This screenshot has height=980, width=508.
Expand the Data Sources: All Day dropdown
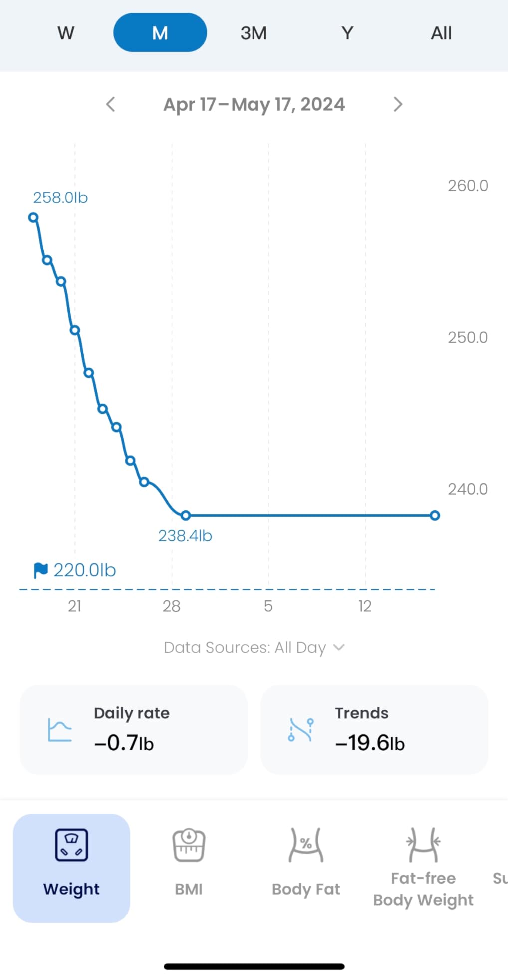[x=254, y=647]
